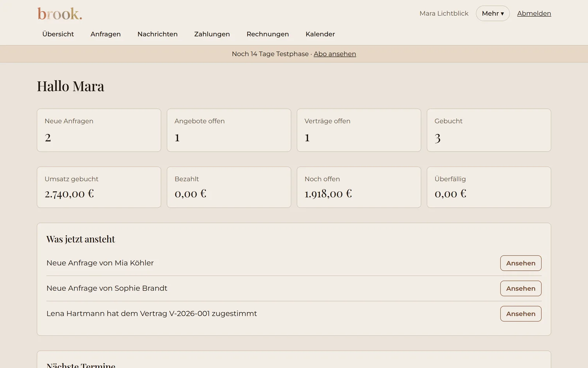Click Ansehen for Lena Hartmann's contract
The width and height of the screenshot is (588, 368).
point(520,314)
